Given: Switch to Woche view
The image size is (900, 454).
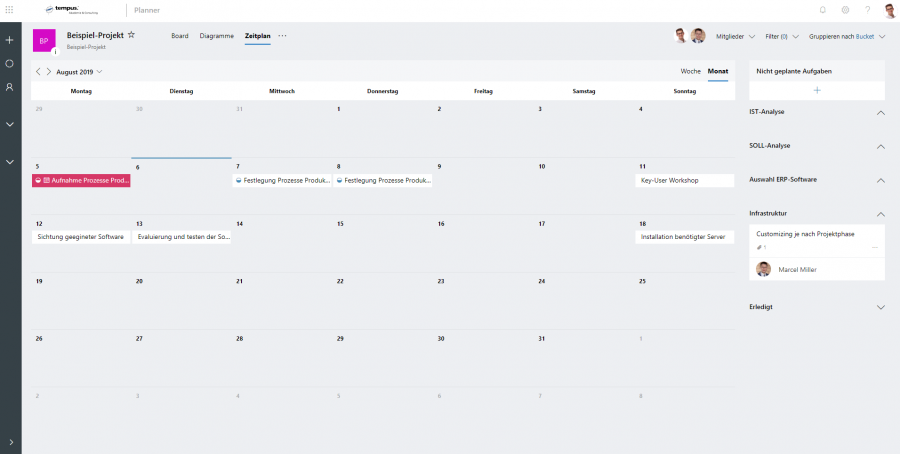Looking at the screenshot, I should (690, 71).
